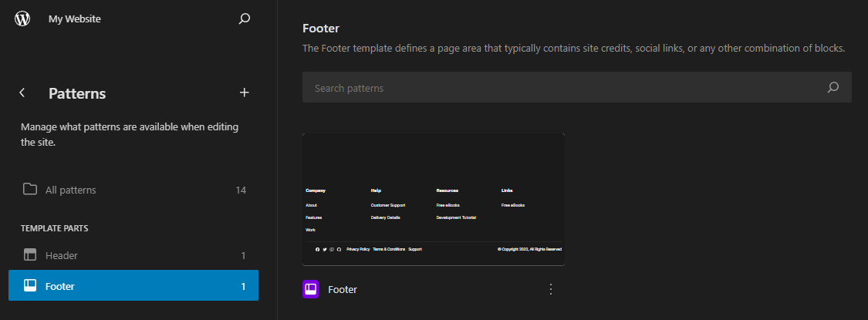Click the My Website site title

(x=75, y=19)
